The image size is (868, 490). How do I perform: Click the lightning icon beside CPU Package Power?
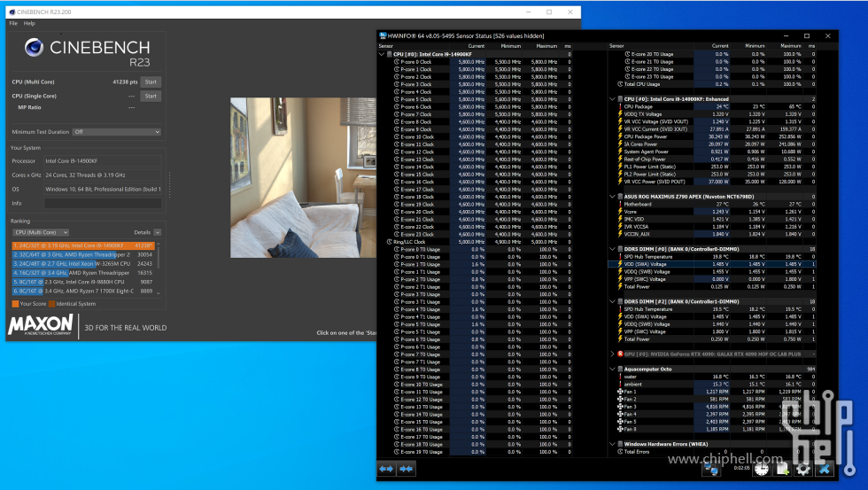(619, 136)
